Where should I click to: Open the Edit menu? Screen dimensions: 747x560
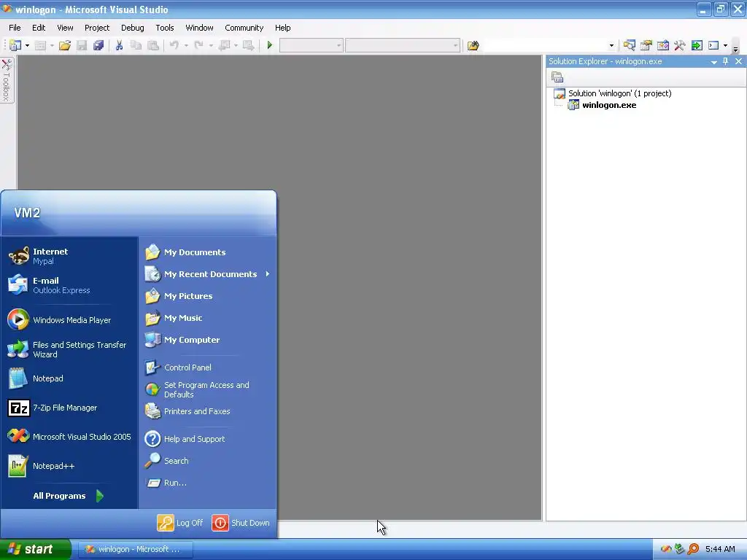39,28
